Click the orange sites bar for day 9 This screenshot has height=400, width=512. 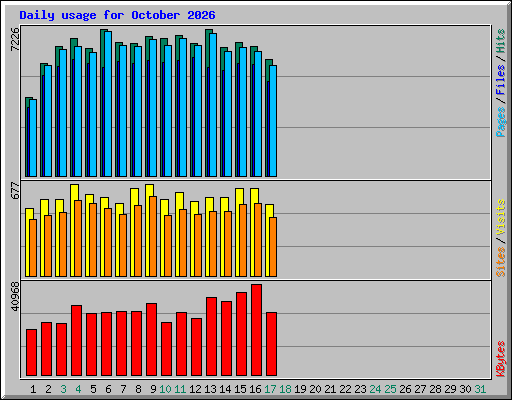pyautogui.click(x=153, y=236)
